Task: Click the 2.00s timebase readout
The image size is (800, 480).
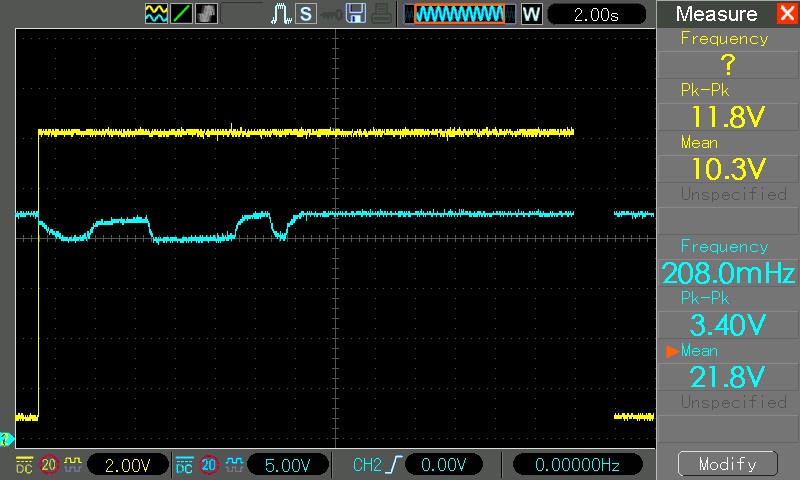Action: click(596, 14)
